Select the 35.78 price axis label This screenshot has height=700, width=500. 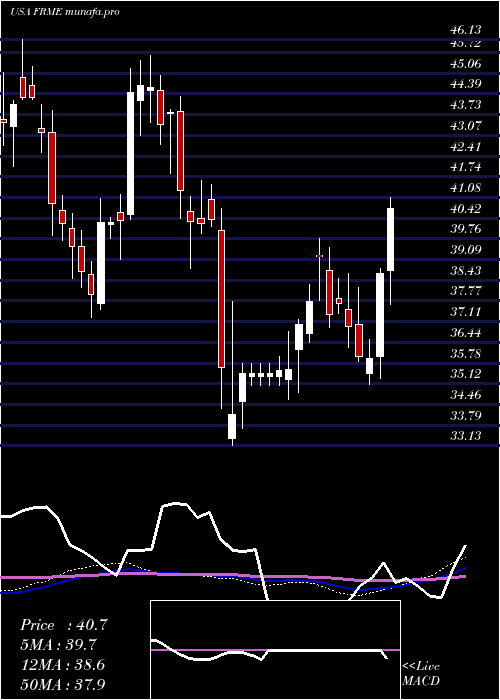(x=466, y=354)
